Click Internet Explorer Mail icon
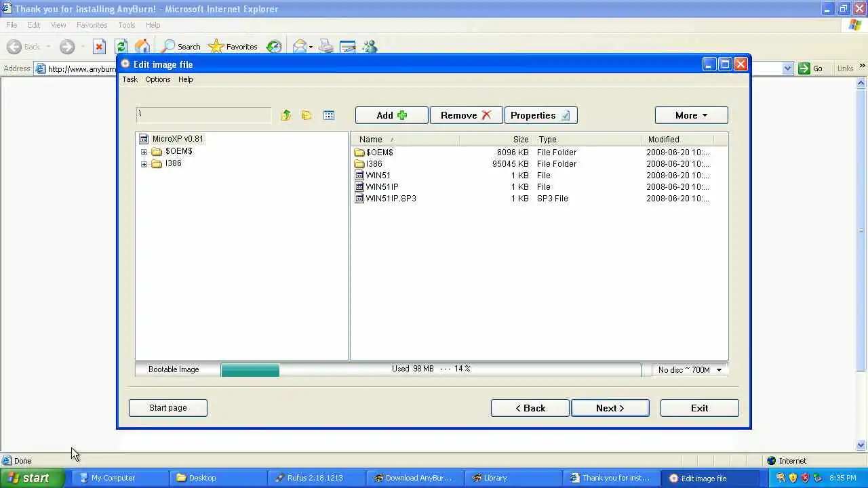This screenshot has width=868, height=488. tap(299, 47)
